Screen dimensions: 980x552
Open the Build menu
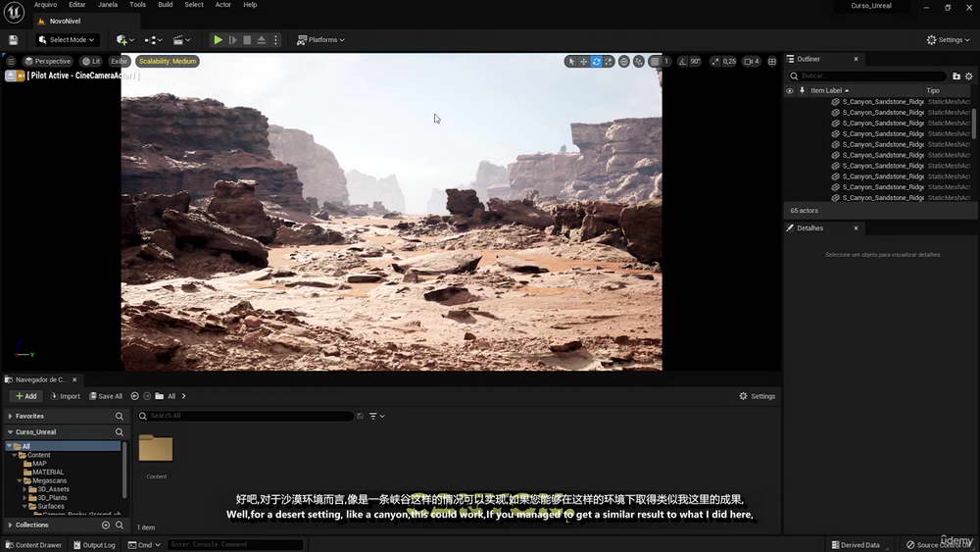(x=166, y=5)
